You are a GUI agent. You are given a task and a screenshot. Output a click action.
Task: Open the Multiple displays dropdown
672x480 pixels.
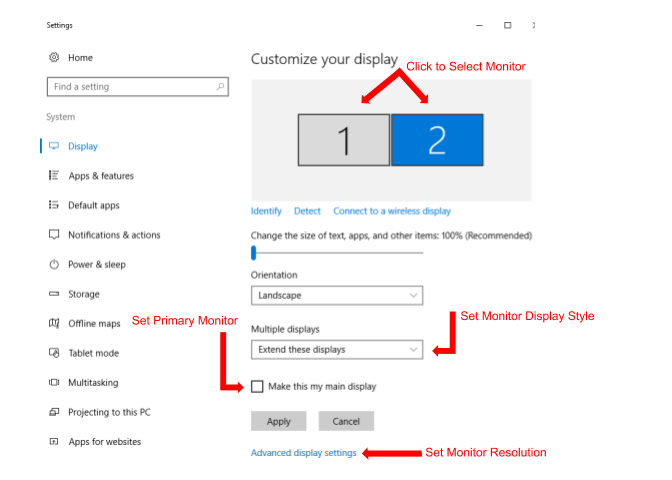[x=336, y=350]
